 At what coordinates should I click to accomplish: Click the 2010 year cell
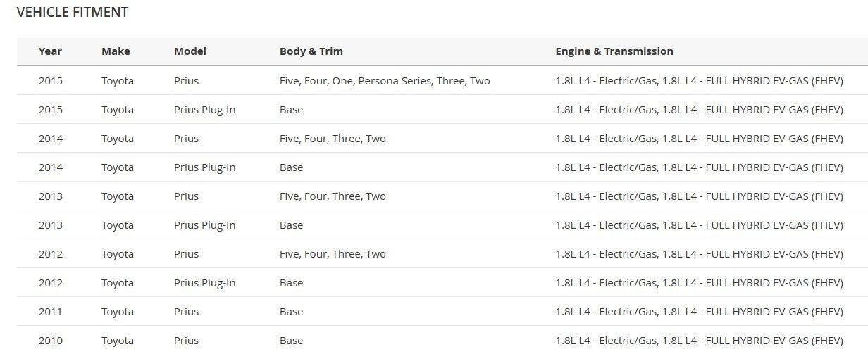pos(51,341)
